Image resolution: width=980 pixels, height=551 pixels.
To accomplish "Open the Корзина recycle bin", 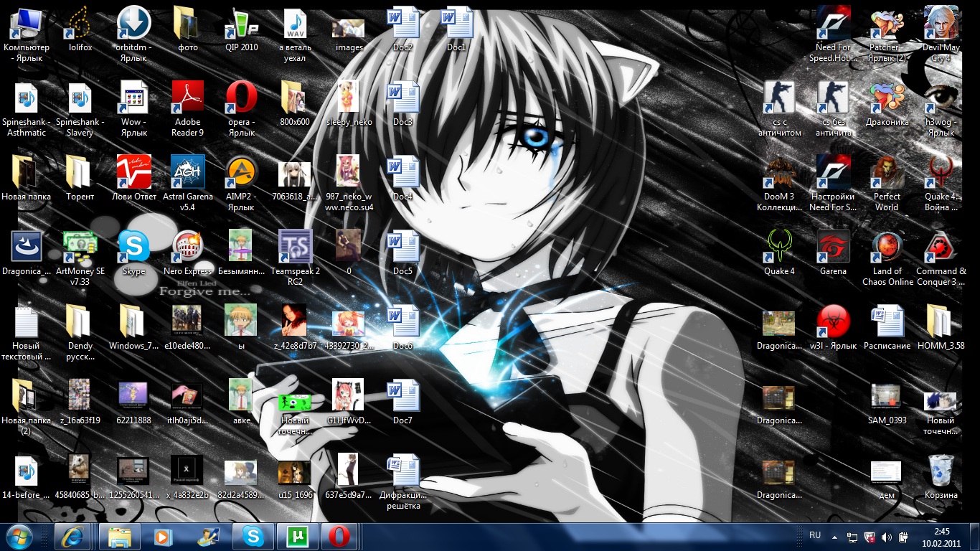I will [x=941, y=471].
